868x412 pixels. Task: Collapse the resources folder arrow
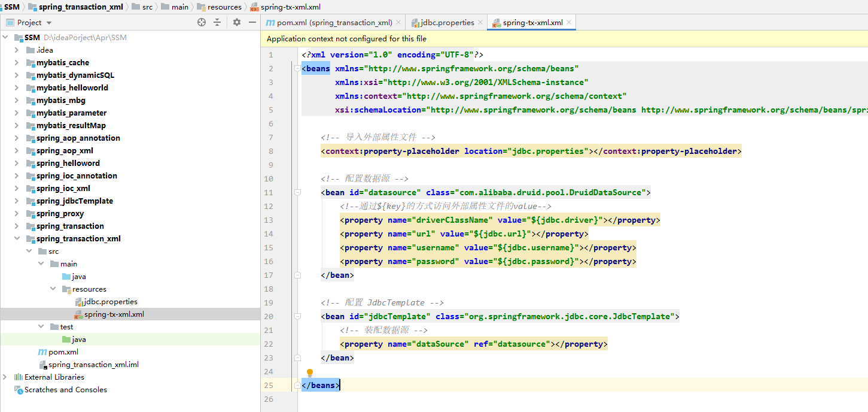[53, 289]
